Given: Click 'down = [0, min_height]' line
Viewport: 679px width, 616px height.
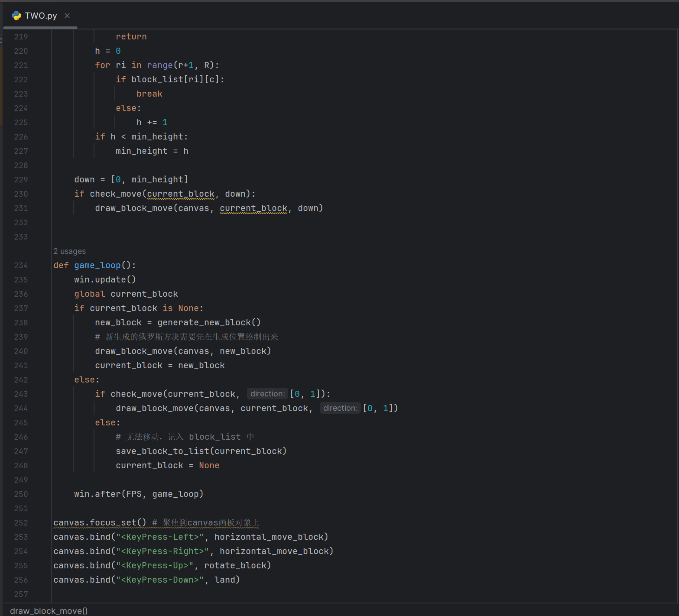Looking at the screenshot, I should click(131, 180).
